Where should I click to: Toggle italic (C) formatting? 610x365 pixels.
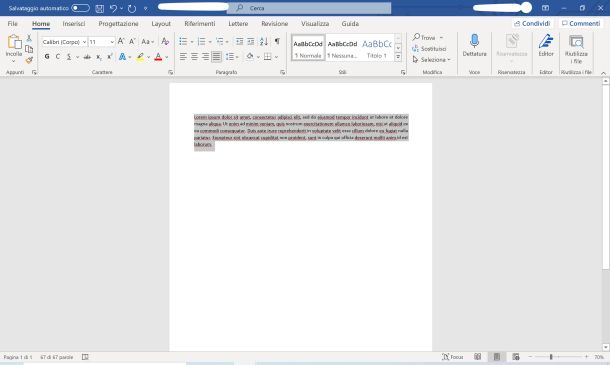(x=58, y=57)
